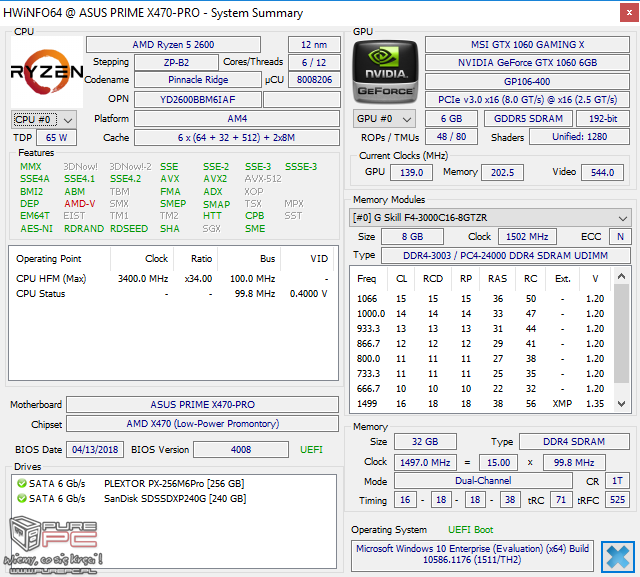Select the 800.0 frequency timing row
Viewport: 640px width, 577px height.
(x=482, y=359)
